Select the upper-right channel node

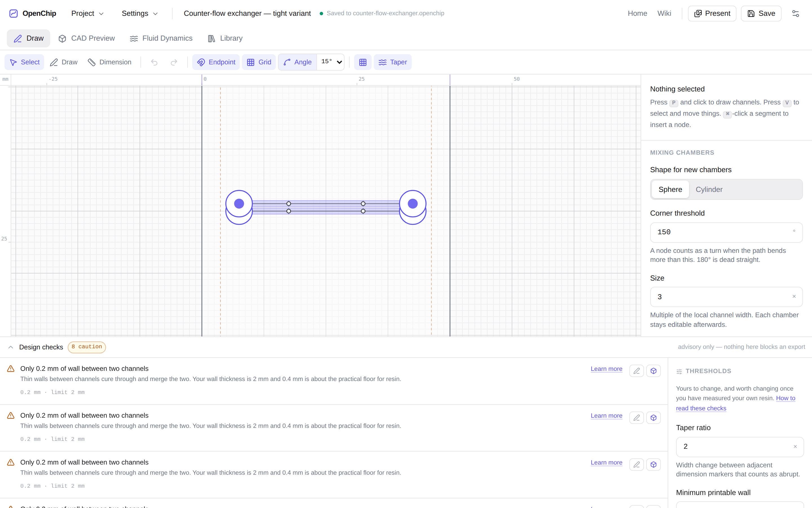pos(363,203)
